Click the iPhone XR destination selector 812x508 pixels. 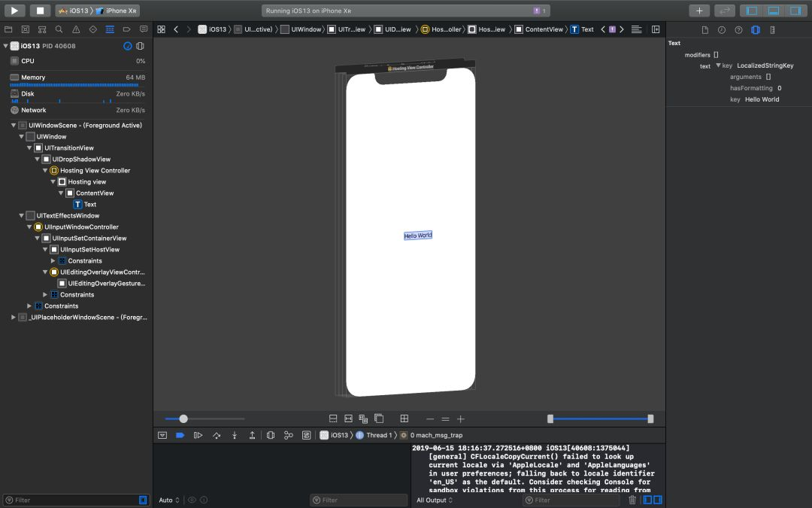tap(116, 11)
